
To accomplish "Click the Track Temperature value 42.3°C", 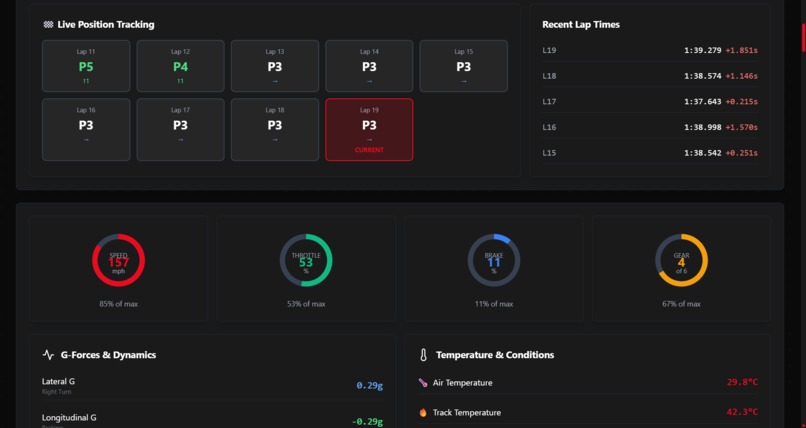I will point(742,412).
